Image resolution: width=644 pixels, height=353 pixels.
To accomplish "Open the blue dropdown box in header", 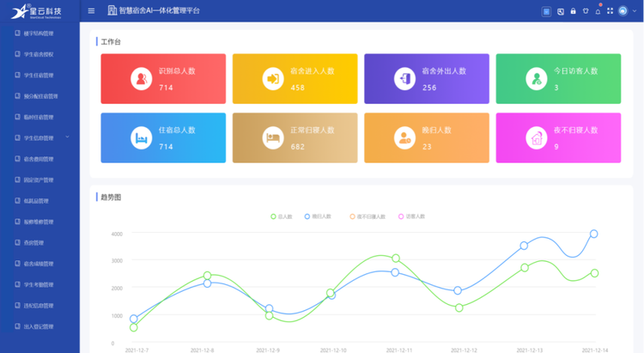I will pyautogui.click(x=546, y=11).
